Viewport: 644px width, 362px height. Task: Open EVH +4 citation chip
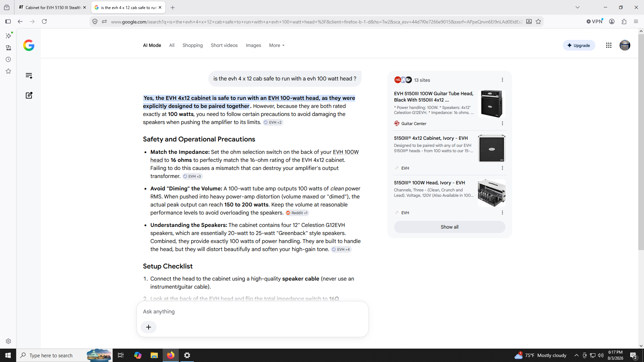341,249
